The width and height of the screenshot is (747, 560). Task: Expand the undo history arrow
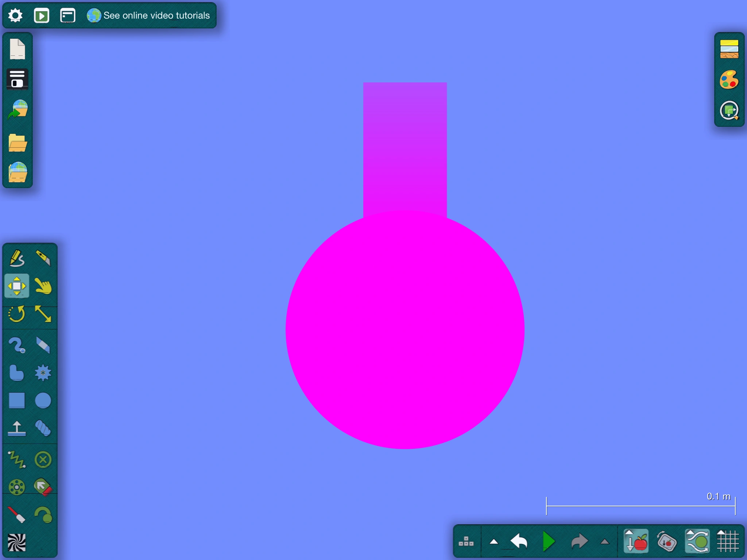(x=494, y=542)
